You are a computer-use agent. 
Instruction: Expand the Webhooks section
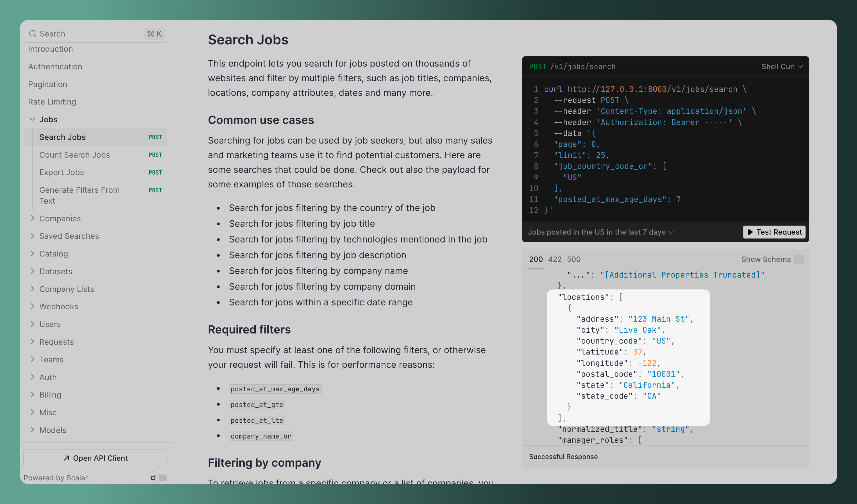(x=32, y=306)
